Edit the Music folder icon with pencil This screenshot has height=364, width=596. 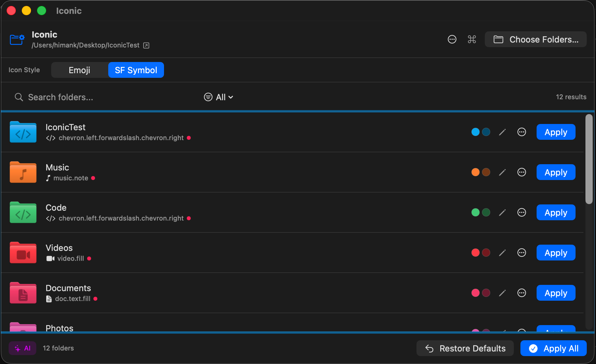tap(502, 172)
